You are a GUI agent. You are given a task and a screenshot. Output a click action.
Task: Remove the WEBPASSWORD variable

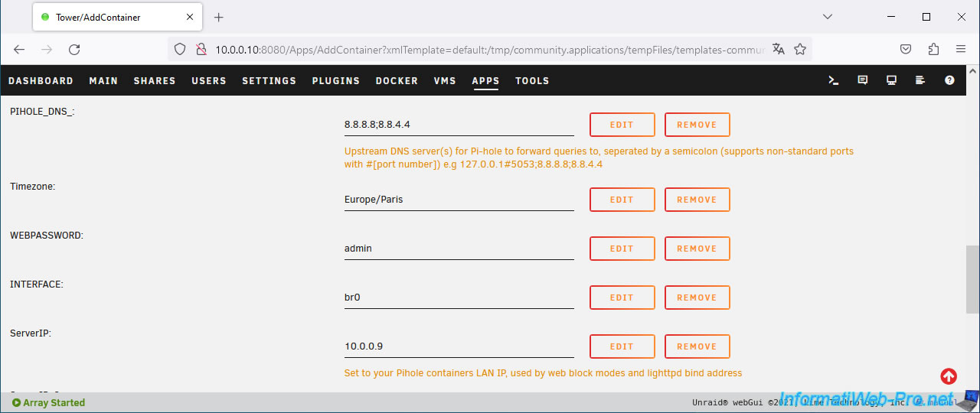click(697, 249)
